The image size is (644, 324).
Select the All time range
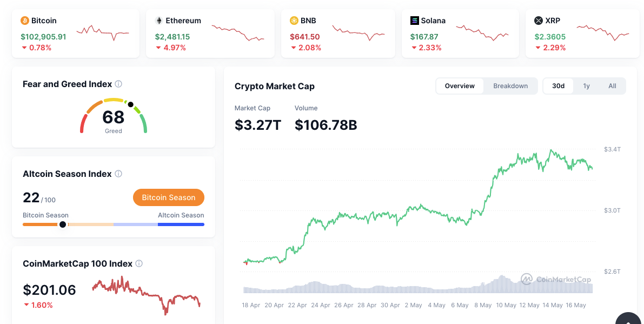[612, 86]
